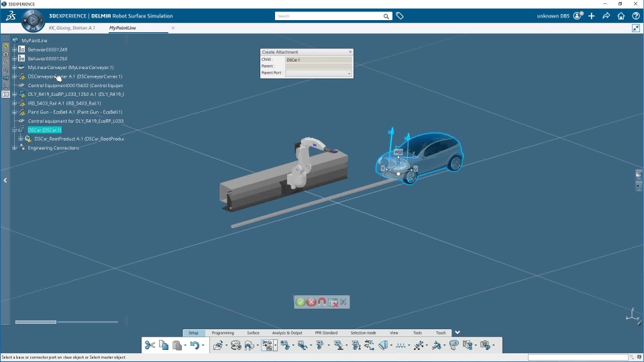Click the Home icon in top bar
Viewport: 644px width, 362px height.
(x=621, y=16)
